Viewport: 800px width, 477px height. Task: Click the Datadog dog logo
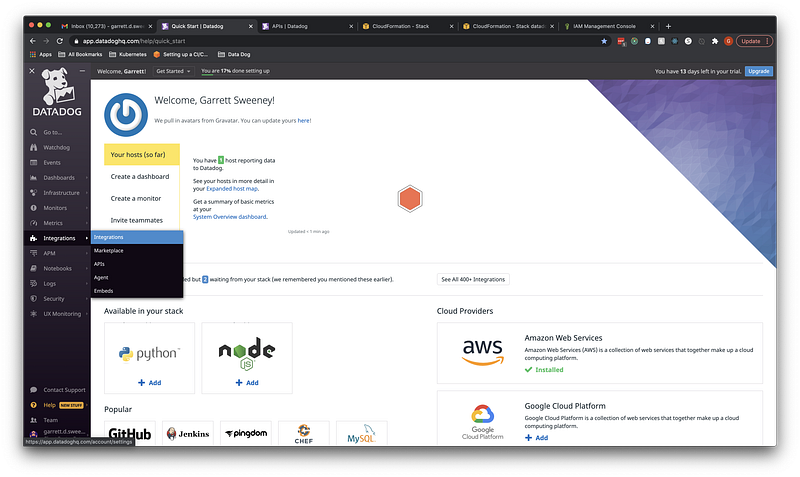57,92
